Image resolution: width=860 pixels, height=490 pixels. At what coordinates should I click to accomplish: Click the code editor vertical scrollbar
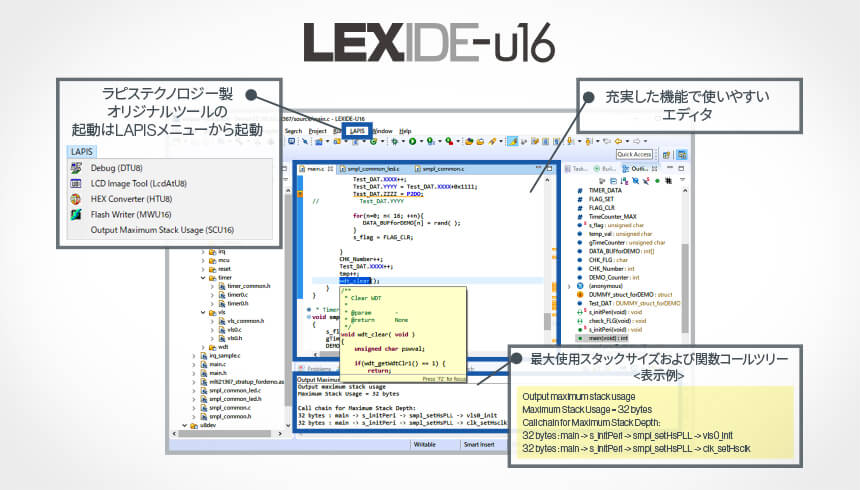point(547,321)
